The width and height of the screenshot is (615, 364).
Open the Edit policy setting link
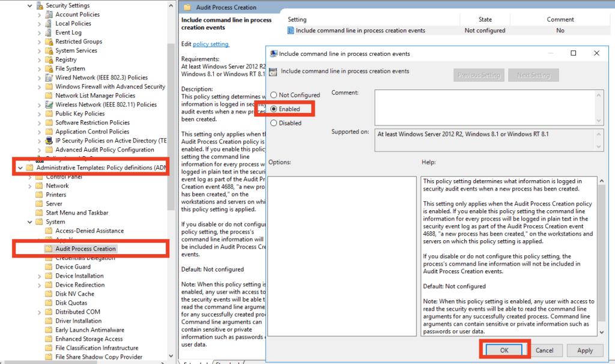[210, 44]
